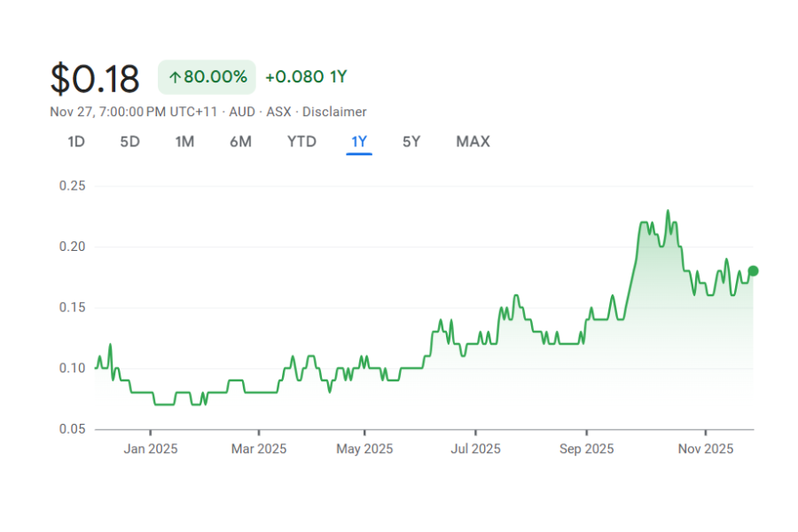Click the active 1Y tab

pos(359,142)
